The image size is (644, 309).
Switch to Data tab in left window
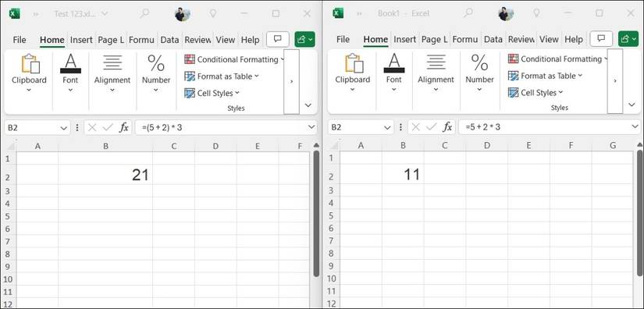pyautogui.click(x=169, y=40)
